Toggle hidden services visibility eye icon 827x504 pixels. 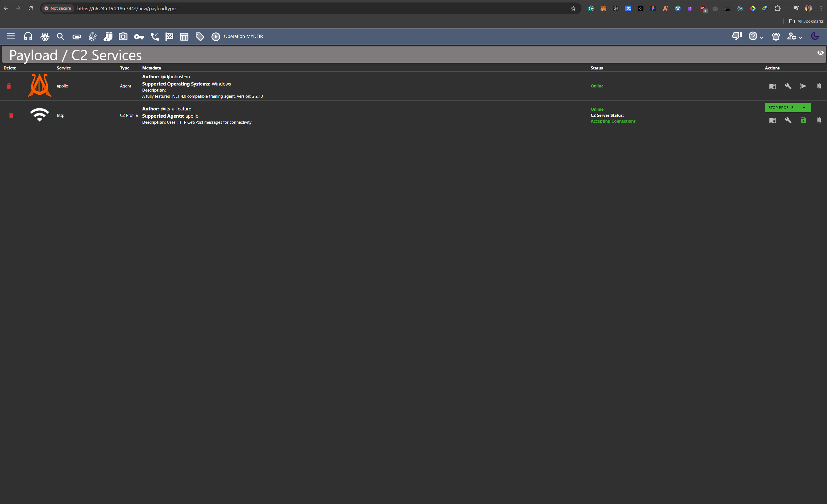click(x=820, y=53)
